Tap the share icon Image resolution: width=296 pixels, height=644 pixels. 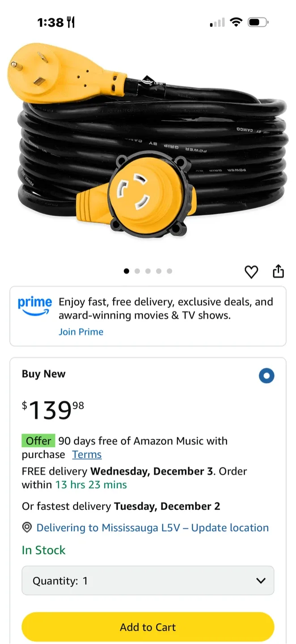point(278,271)
